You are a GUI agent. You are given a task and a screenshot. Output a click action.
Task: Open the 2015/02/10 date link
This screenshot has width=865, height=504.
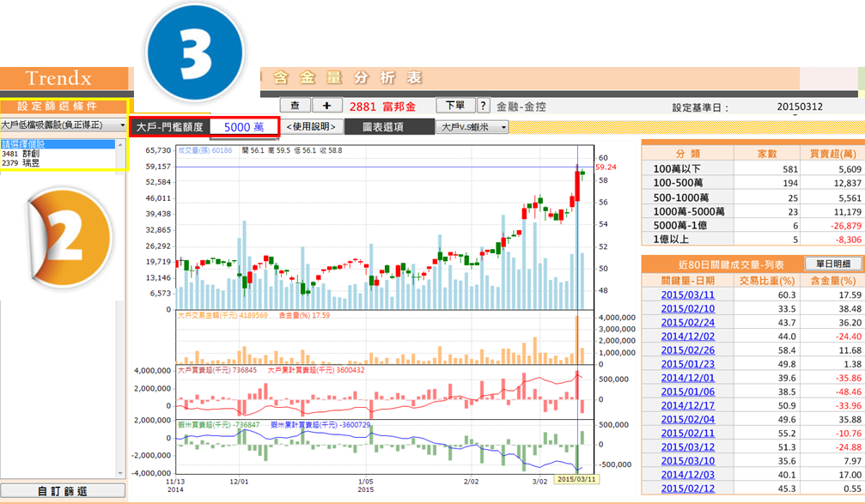686,309
